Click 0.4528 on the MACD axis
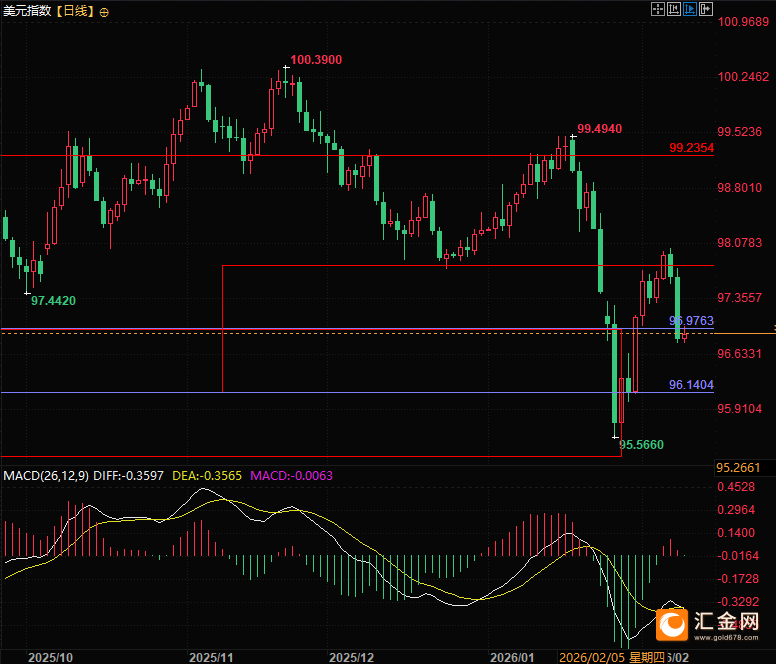Screen dimensions: 776x664 (736, 487)
